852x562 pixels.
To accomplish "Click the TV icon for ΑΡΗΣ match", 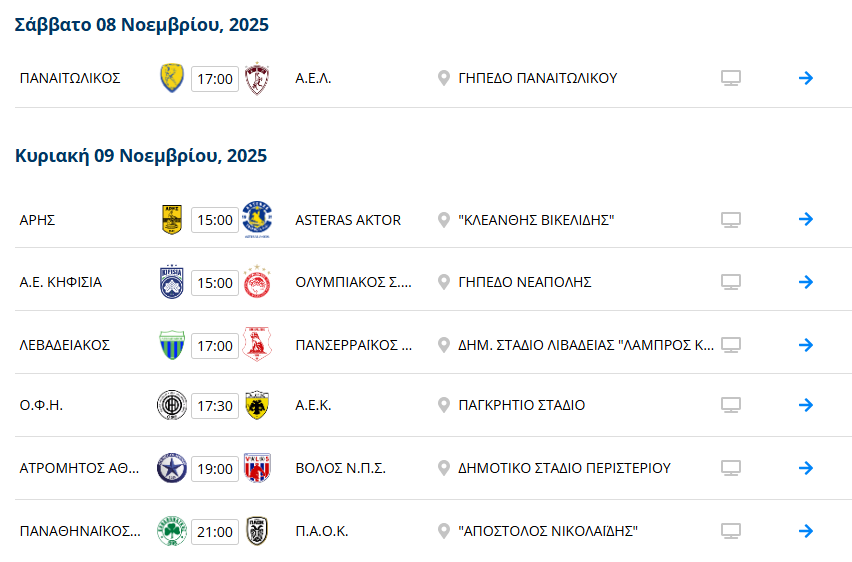I will pos(731,220).
